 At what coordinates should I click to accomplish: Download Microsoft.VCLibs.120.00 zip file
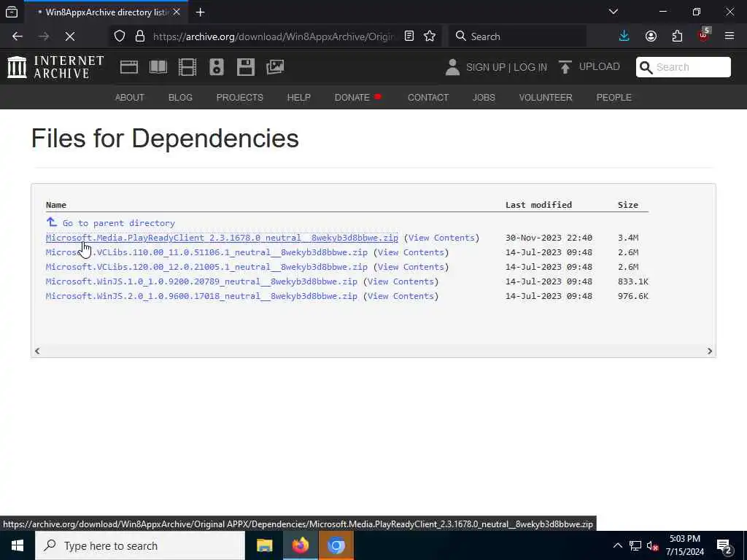coord(206,267)
